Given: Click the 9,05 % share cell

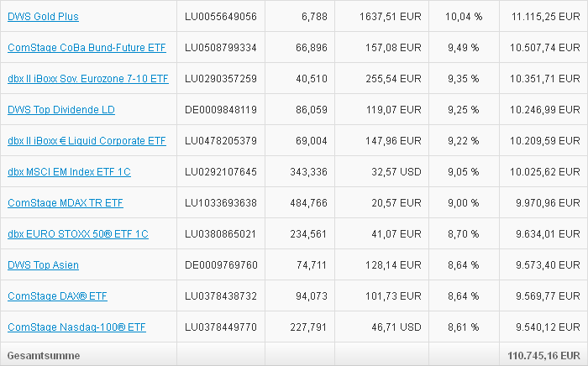Looking at the screenshot, I should click(464, 172).
